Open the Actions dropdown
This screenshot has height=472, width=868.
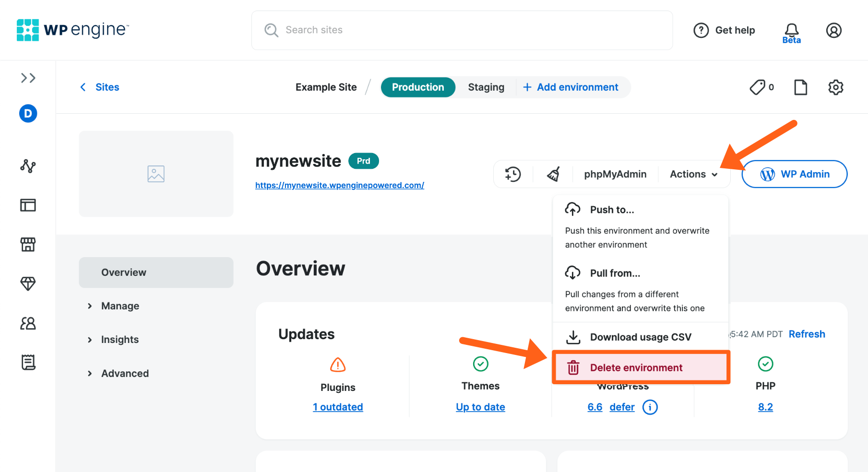coord(693,174)
